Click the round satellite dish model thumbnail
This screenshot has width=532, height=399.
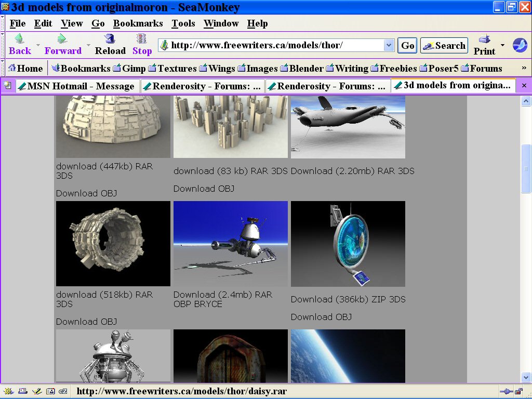tap(348, 244)
